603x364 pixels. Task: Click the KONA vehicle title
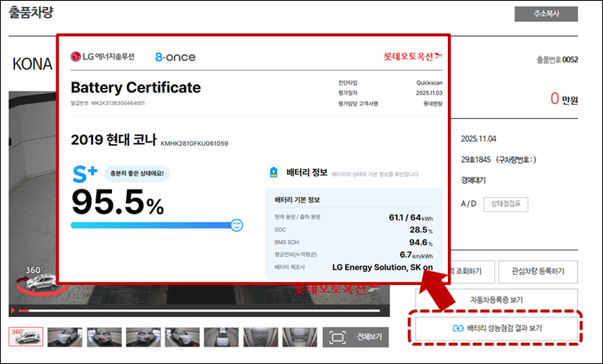32,64
